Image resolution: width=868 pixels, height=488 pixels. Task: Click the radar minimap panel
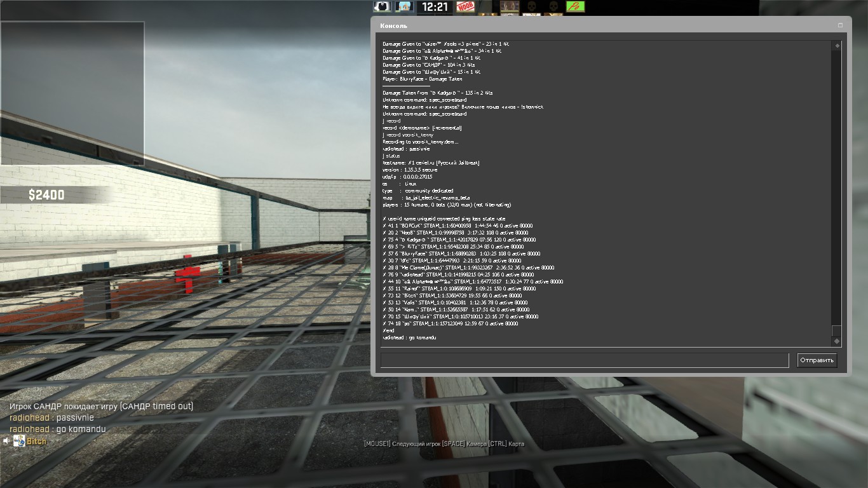coord(72,93)
